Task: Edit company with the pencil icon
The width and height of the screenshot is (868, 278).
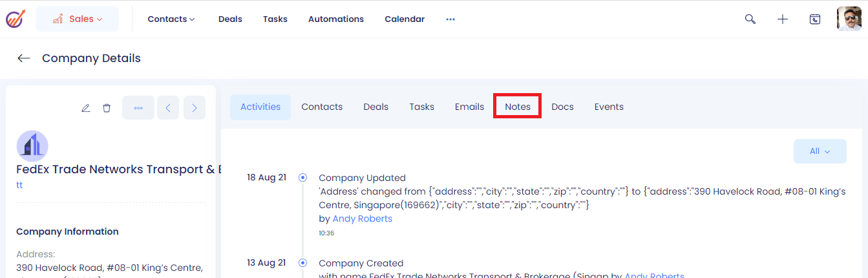Action: [85, 108]
